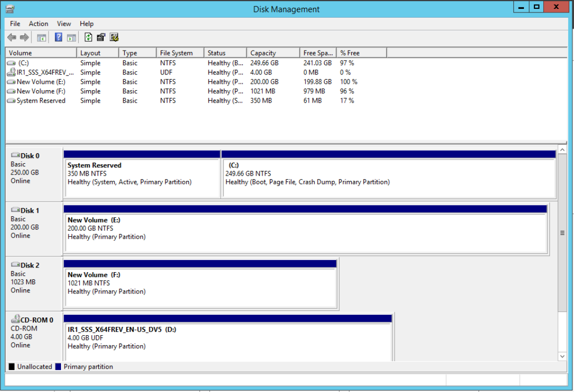Click the Forward arrow in the toolbar
This screenshot has height=392, width=574.
pos(24,38)
